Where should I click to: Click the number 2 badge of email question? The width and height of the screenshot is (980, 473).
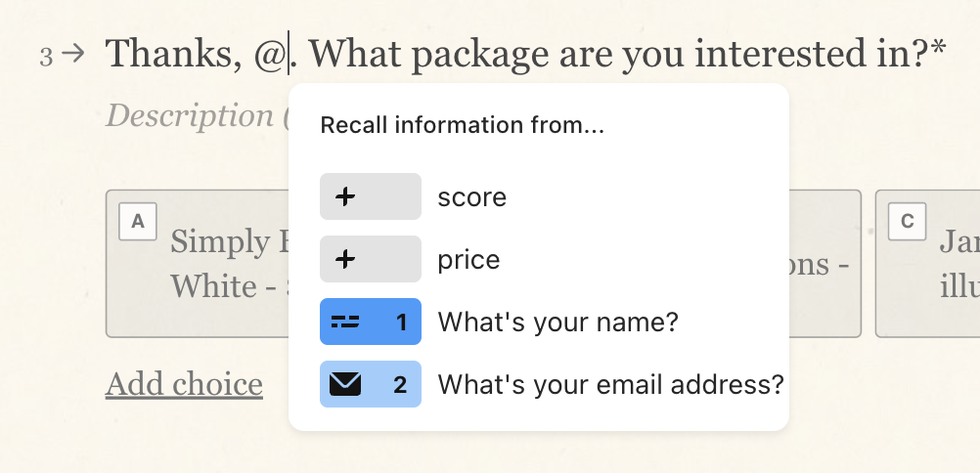(400, 385)
